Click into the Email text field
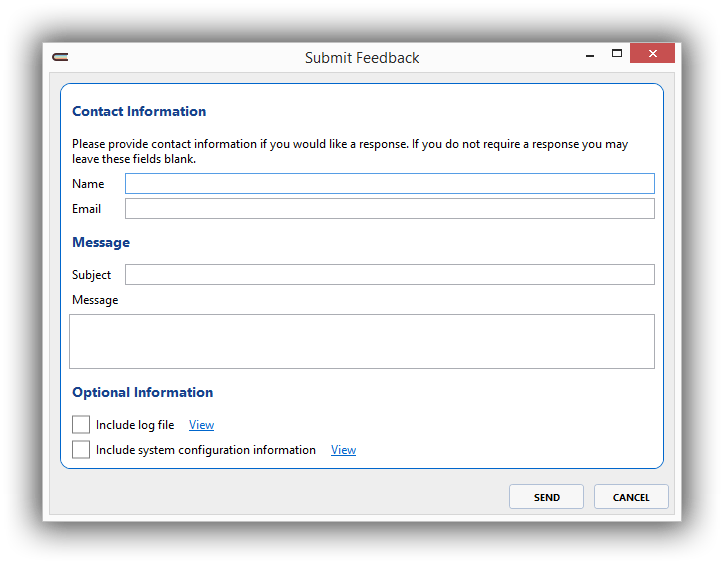Image resolution: width=724 pixels, height=564 pixels. (x=389, y=209)
